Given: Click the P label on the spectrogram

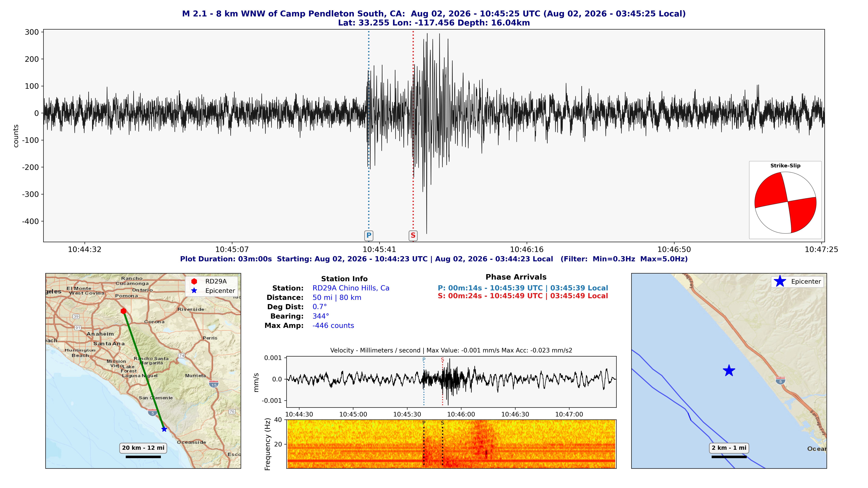Looking at the screenshot, I should 424,423.
